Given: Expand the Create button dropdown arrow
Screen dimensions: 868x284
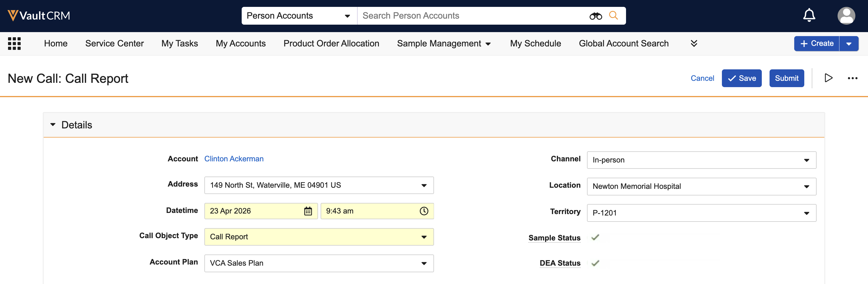Looking at the screenshot, I should pyautogui.click(x=849, y=44).
